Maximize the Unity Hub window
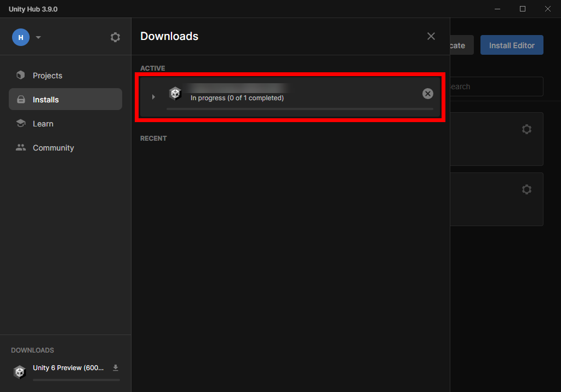Image resolution: width=561 pixels, height=392 pixels. pyautogui.click(x=523, y=9)
